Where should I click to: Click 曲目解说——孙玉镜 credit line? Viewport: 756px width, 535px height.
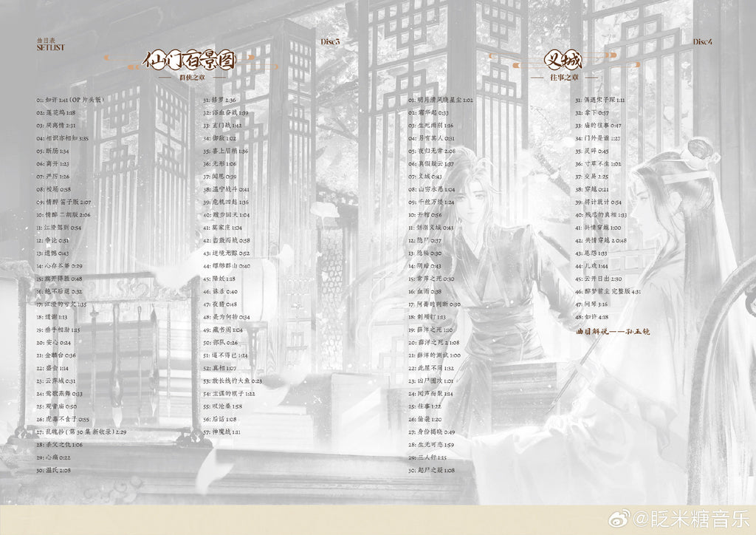pyautogui.click(x=612, y=330)
